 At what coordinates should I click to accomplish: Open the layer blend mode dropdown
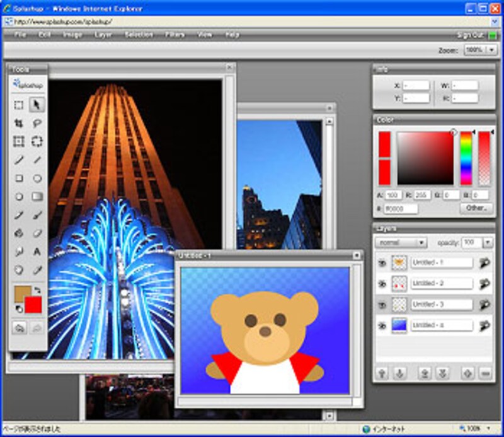coord(401,243)
